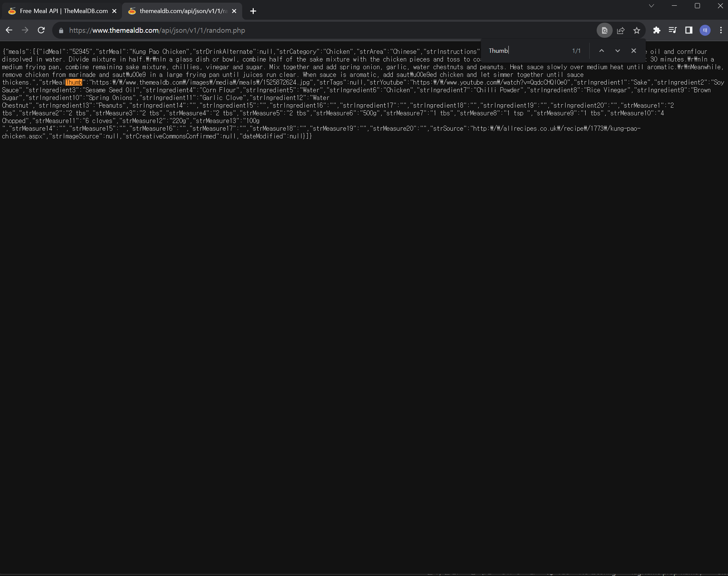Close the find bar
The width and height of the screenshot is (728, 576).
click(634, 50)
